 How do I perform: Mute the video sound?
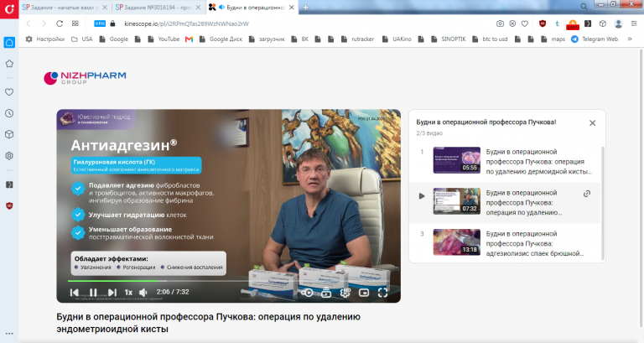pos(143,293)
